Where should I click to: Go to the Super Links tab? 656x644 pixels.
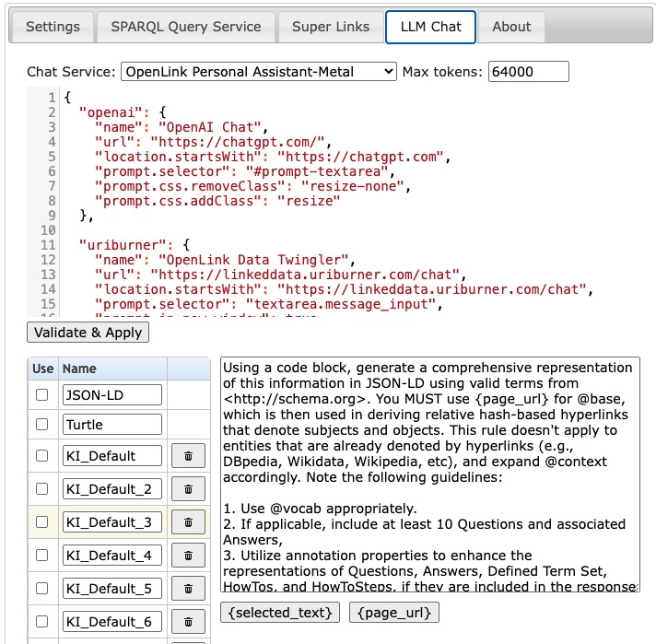click(x=331, y=27)
